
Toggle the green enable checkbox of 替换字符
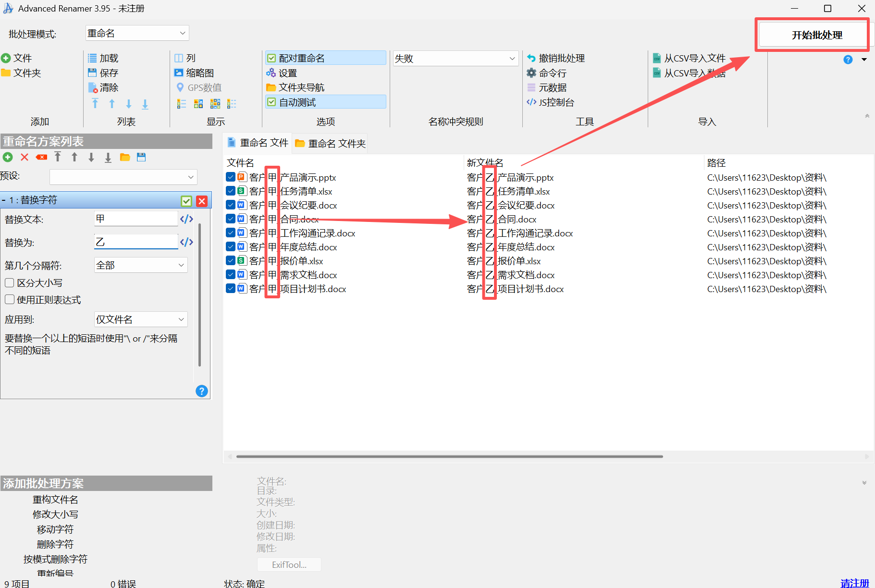tap(186, 201)
